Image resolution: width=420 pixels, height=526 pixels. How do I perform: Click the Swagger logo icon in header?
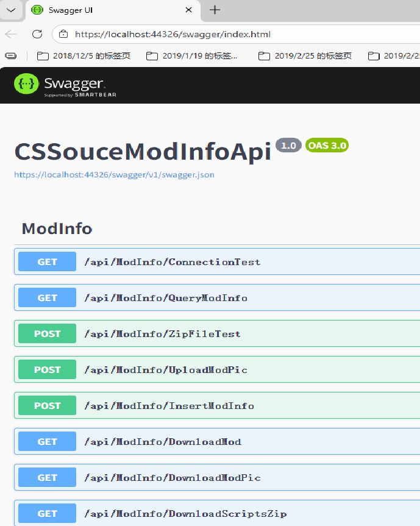[x=27, y=84]
